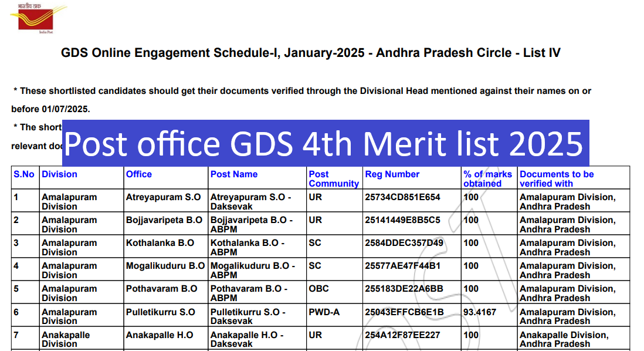Click the PWD-A community cell
This screenshot has width=644, height=351.
coord(324,312)
